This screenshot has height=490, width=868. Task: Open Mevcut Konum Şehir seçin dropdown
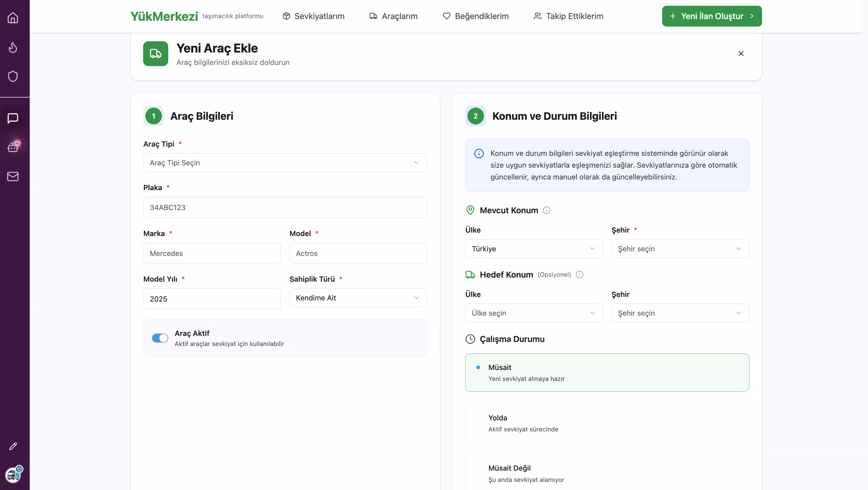680,249
